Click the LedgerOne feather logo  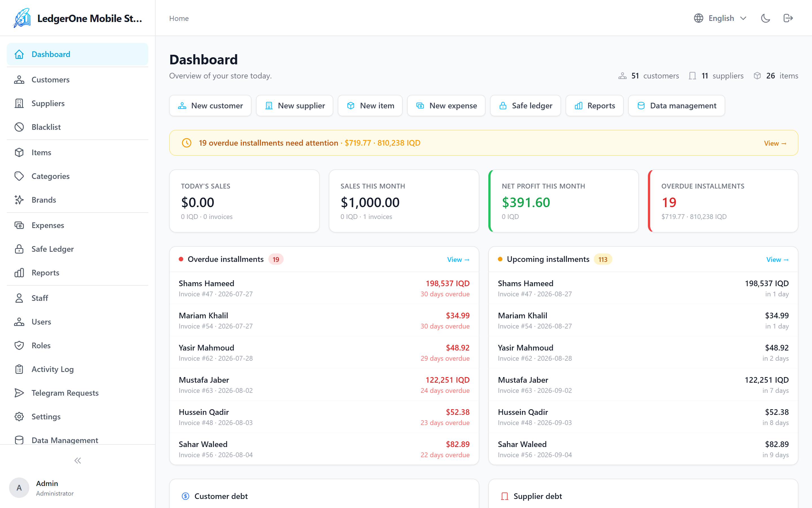click(22, 18)
